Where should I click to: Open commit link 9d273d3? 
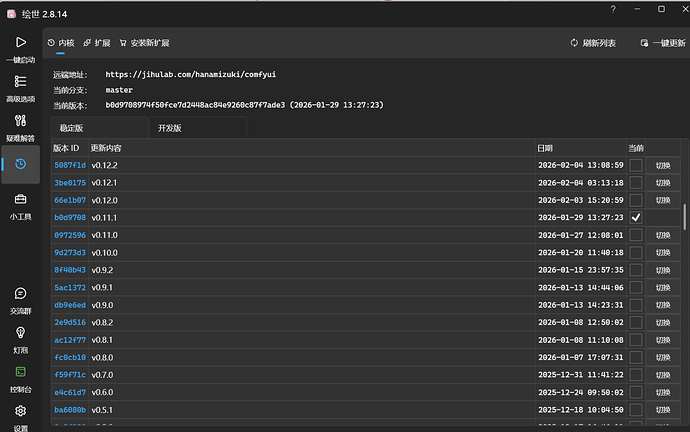[70, 253]
